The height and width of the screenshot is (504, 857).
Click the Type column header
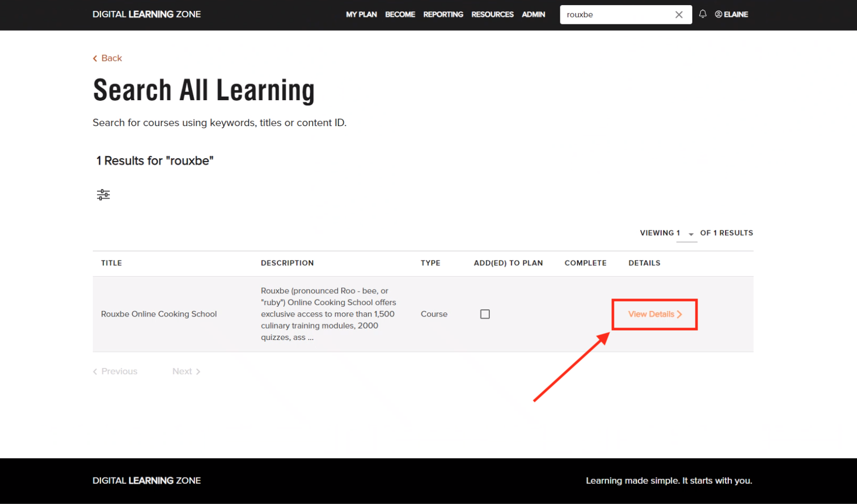431,263
